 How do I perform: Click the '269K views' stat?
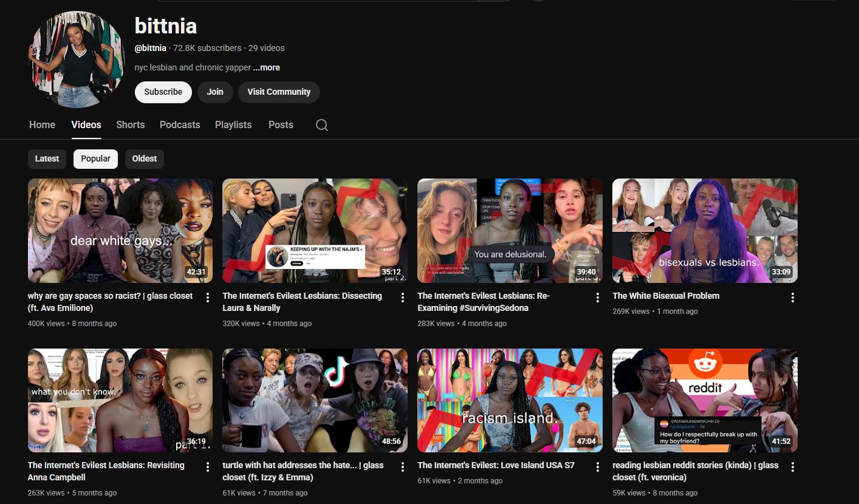click(631, 312)
